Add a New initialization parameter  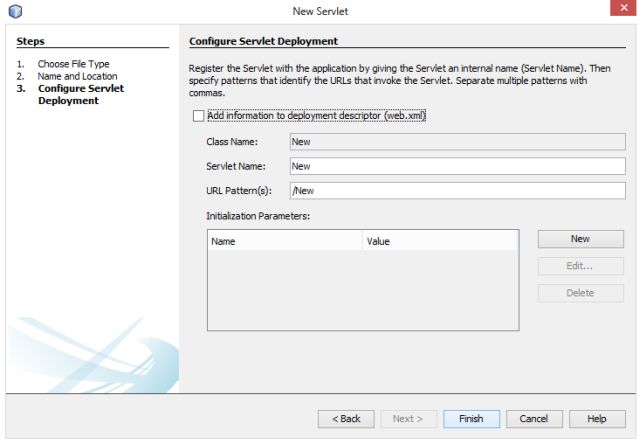pos(580,239)
